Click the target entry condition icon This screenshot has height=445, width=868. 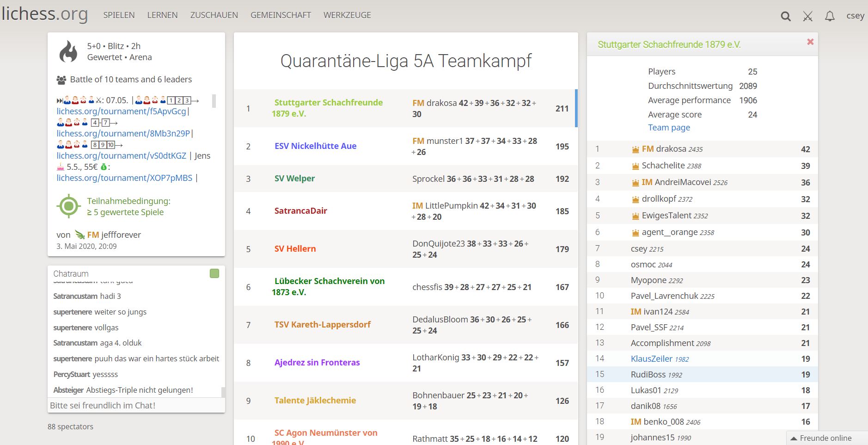[68, 206]
